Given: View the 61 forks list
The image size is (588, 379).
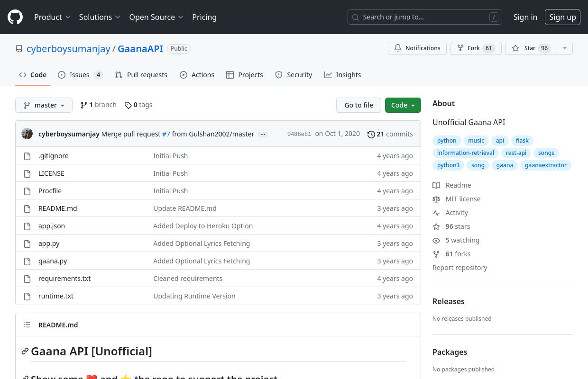Looking at the screenshot, I should (x=451, y=254).
